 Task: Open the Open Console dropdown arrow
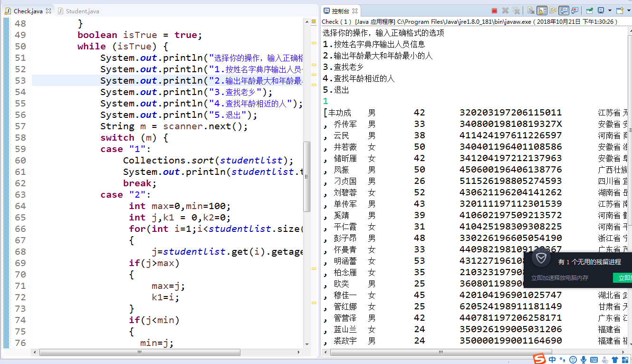click(x=628, y=10)
